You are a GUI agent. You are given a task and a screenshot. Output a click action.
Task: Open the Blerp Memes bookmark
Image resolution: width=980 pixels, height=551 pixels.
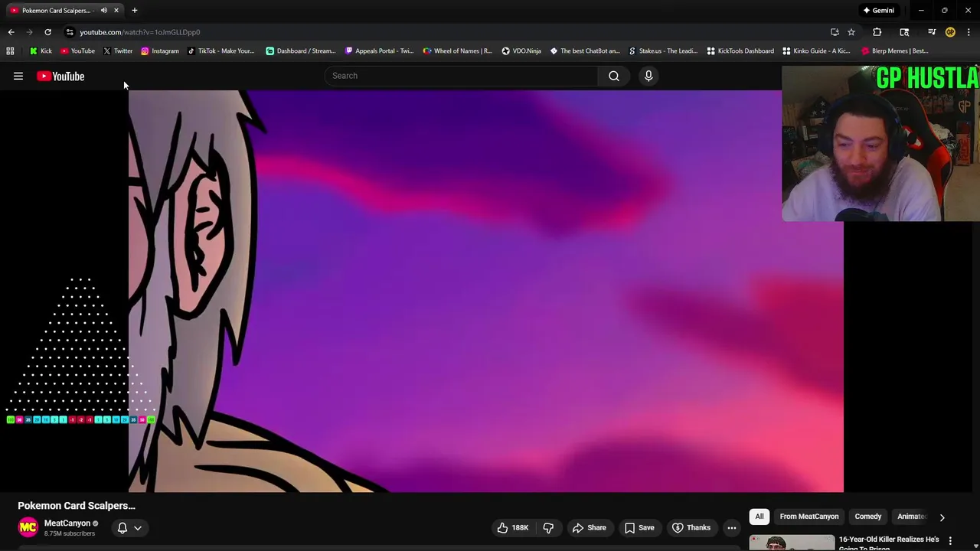point(895,51)
